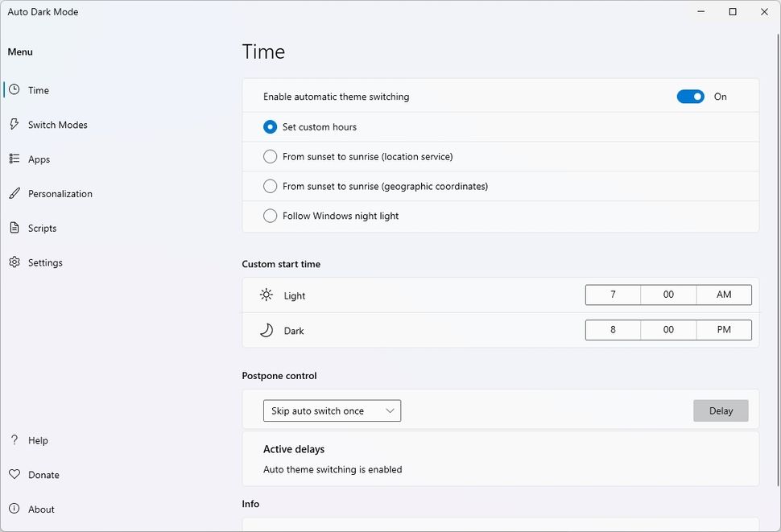Open Settings via the gear icon

(x=14, y=262)
